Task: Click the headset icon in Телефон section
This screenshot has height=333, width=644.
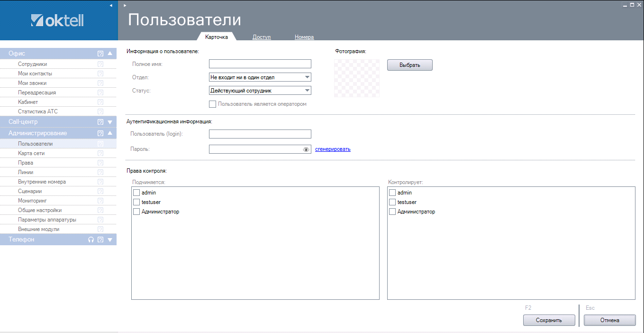Action: point(91,240)
